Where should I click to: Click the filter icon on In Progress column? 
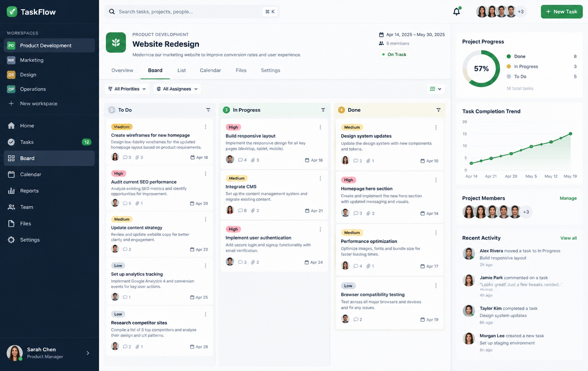tap(323, 110)
